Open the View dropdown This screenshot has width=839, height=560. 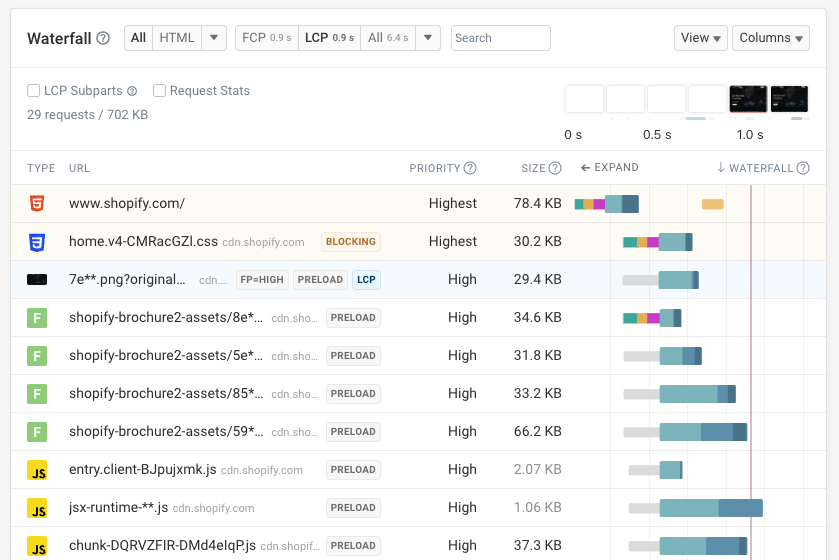700,38
